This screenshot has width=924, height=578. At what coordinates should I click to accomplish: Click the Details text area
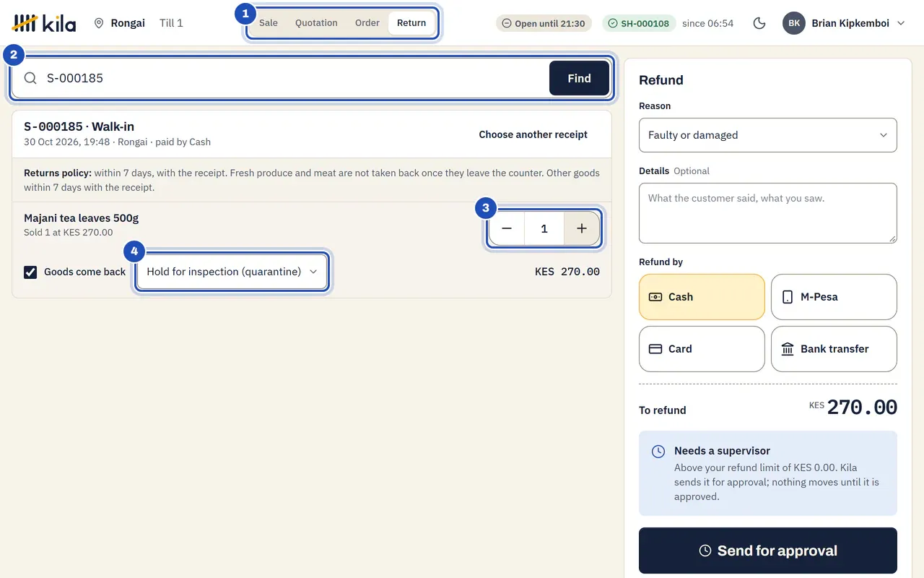768,213
